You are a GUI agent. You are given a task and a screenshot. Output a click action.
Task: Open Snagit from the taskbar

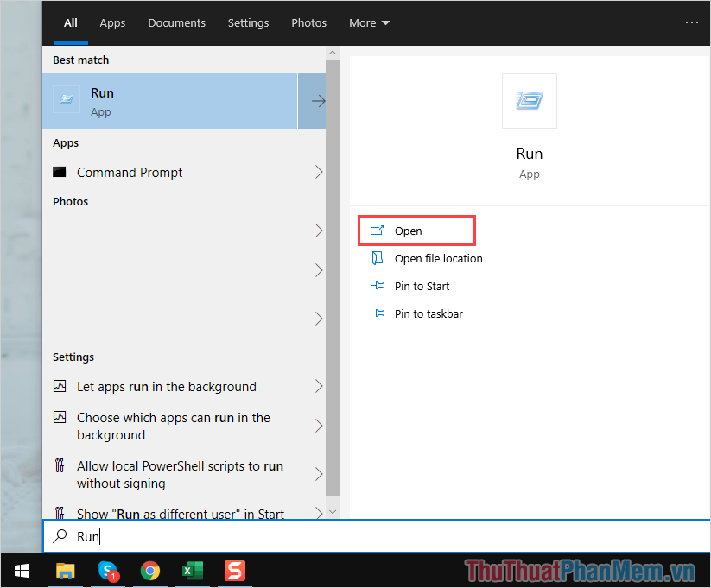[234, 571]
